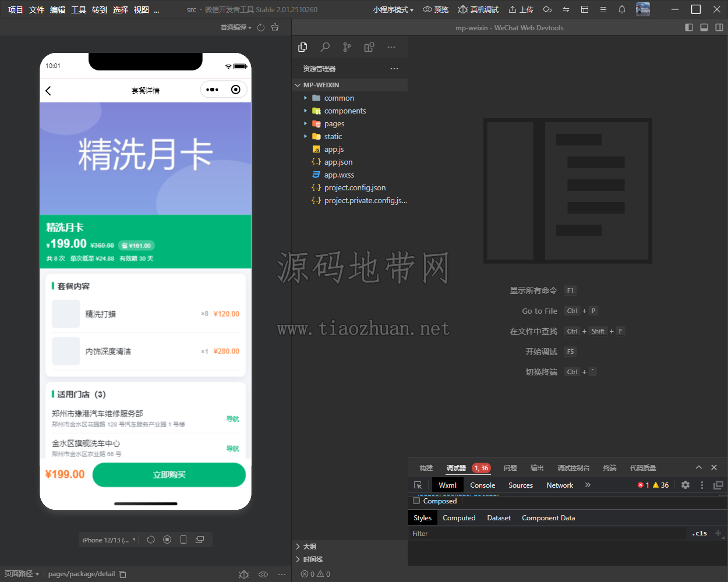Open the 小程序模式 dropdown
Viewport: 728px width, 582px height.
[393, 9]
